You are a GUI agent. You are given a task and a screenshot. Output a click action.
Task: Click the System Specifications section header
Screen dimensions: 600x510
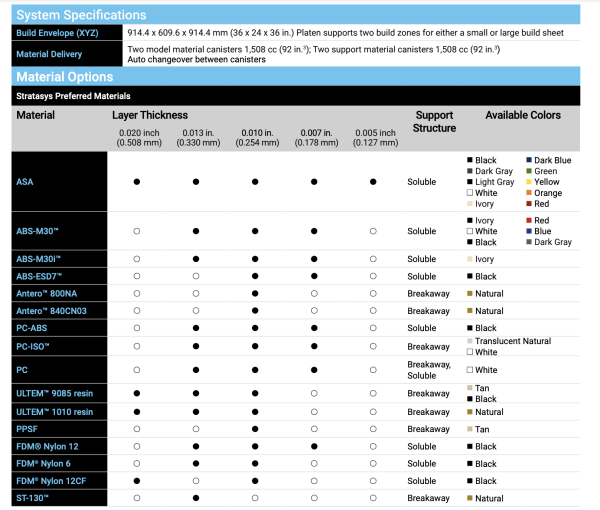point(82,15)
